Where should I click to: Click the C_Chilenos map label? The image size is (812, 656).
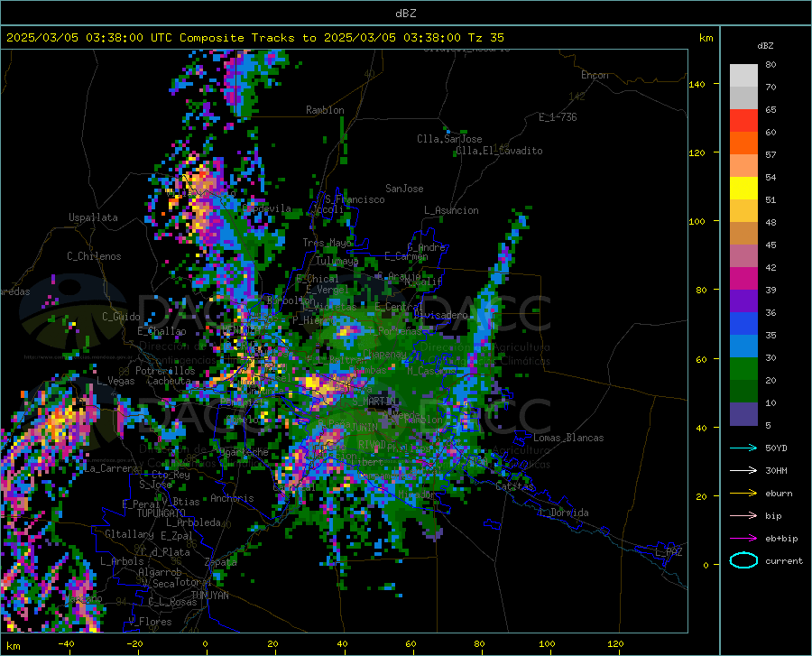(x=94, y=256)
